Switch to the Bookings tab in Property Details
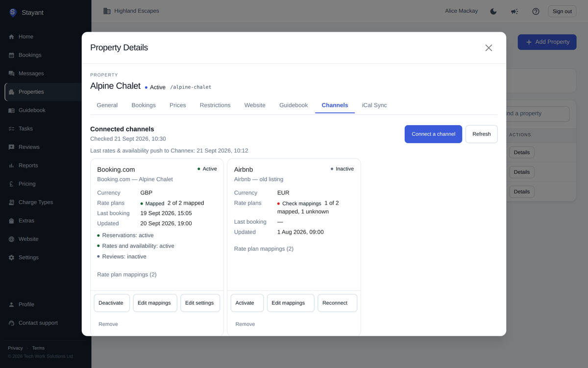The height and width of the screenshot is (368, 588). [x=144, y=105]
